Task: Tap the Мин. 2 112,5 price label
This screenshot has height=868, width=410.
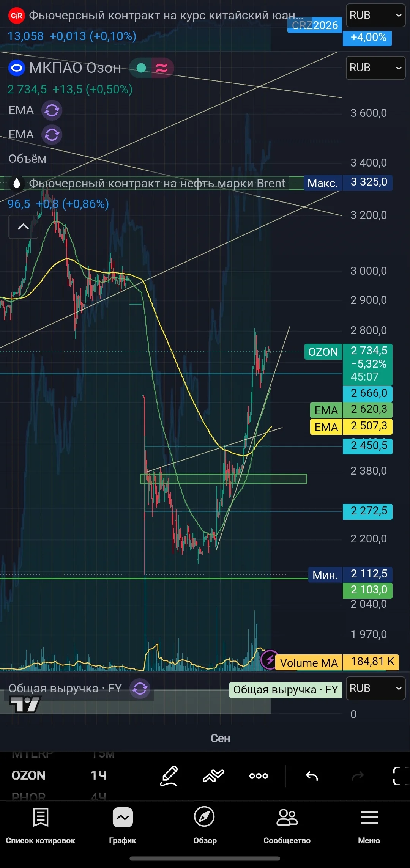Action: pyautogui.click(x=350, y=574)
